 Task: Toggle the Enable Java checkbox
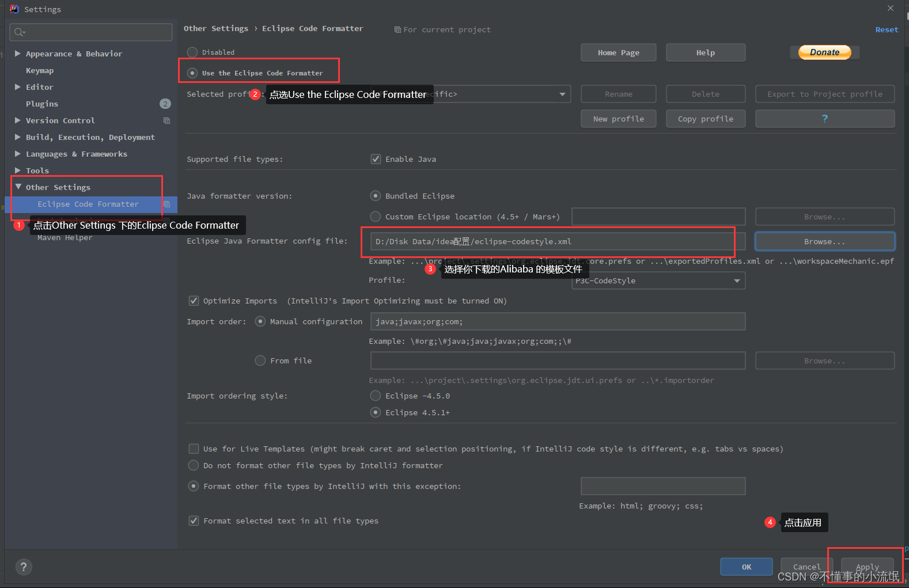pos(376,159)
